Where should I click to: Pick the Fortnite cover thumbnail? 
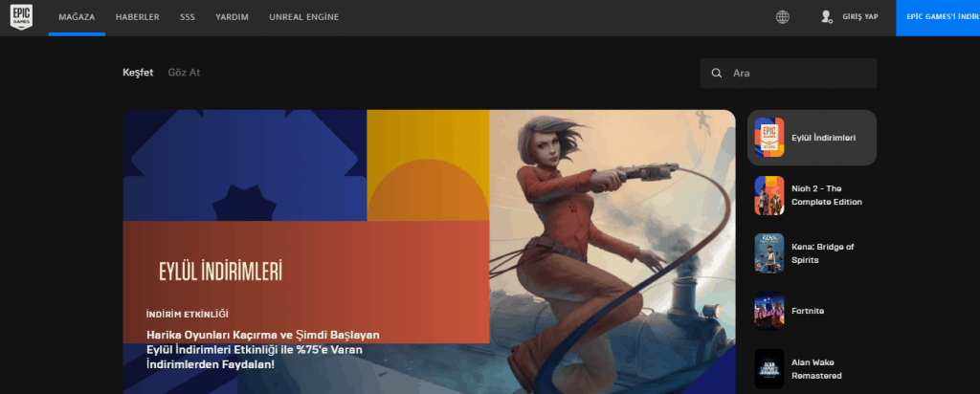pos(769,311)
